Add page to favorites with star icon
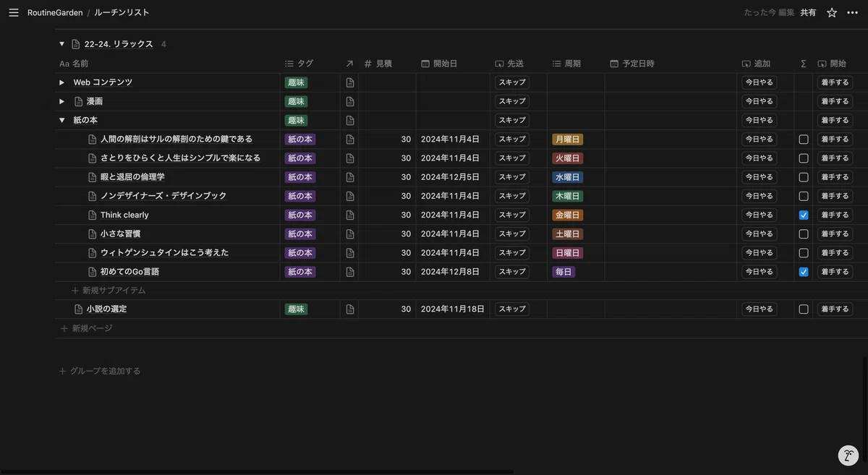Image resolution: width=868 pixels, height=475 pixels. [832, 12]
